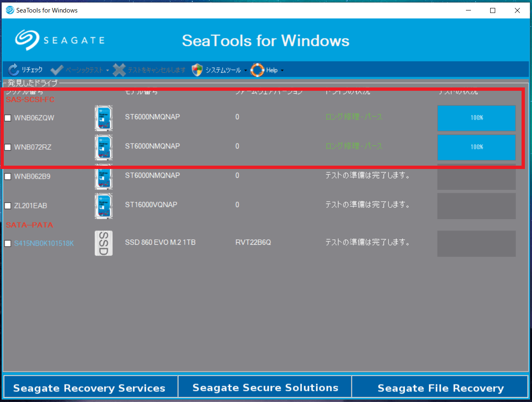Screen dimensions: 532x402
Task: Click テストの準備は完了します status for ZL201EAB
Action: (x=368, y=205)
